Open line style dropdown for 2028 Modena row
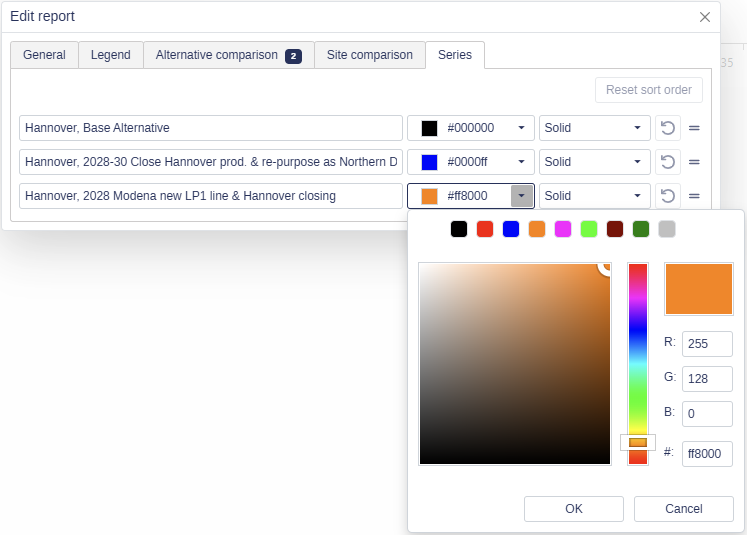The width and height of the screenshot is (747, 535). [x=595, y=196]
